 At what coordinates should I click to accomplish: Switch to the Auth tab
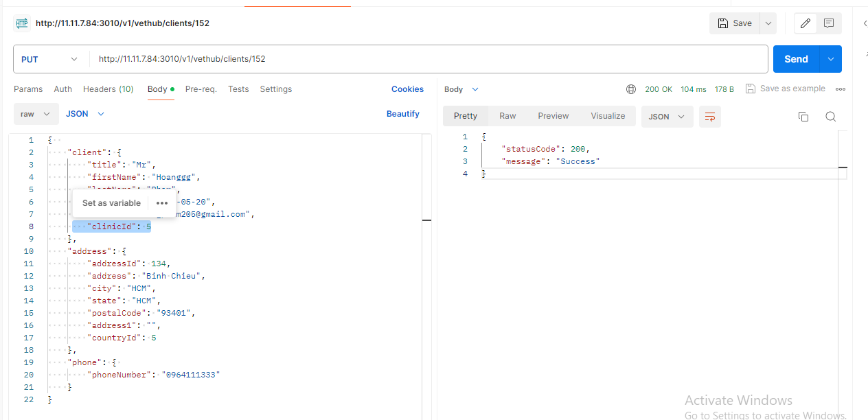63,89
